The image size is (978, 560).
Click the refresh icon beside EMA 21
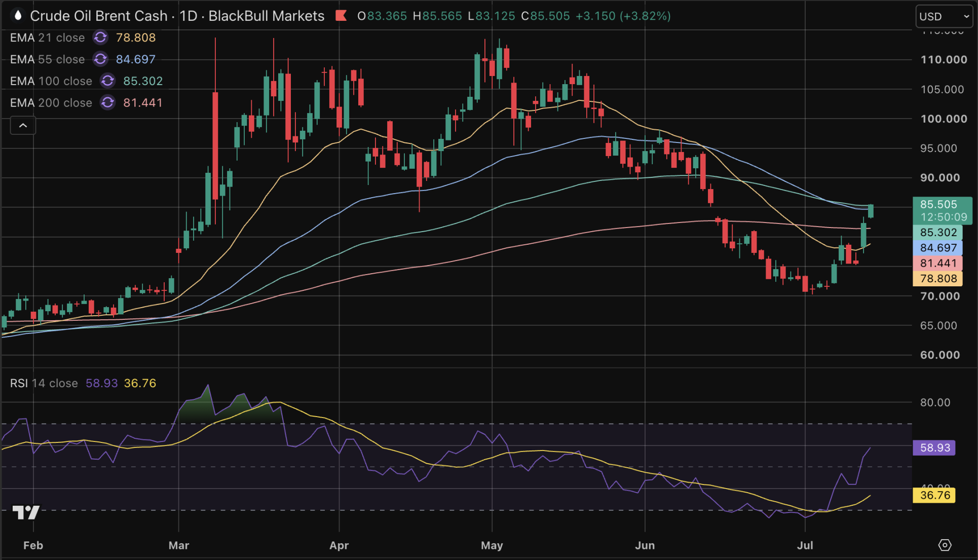[x=100, y=38]
